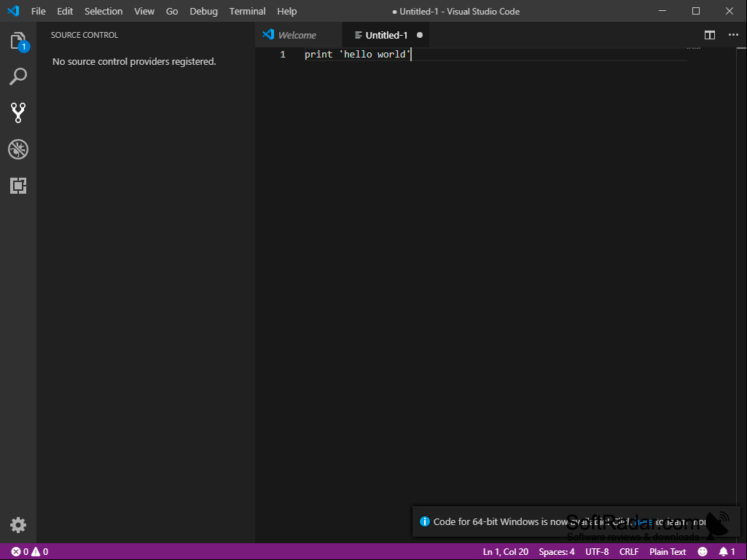
Task: Open the View menu
Action: (x=144, y=11)
